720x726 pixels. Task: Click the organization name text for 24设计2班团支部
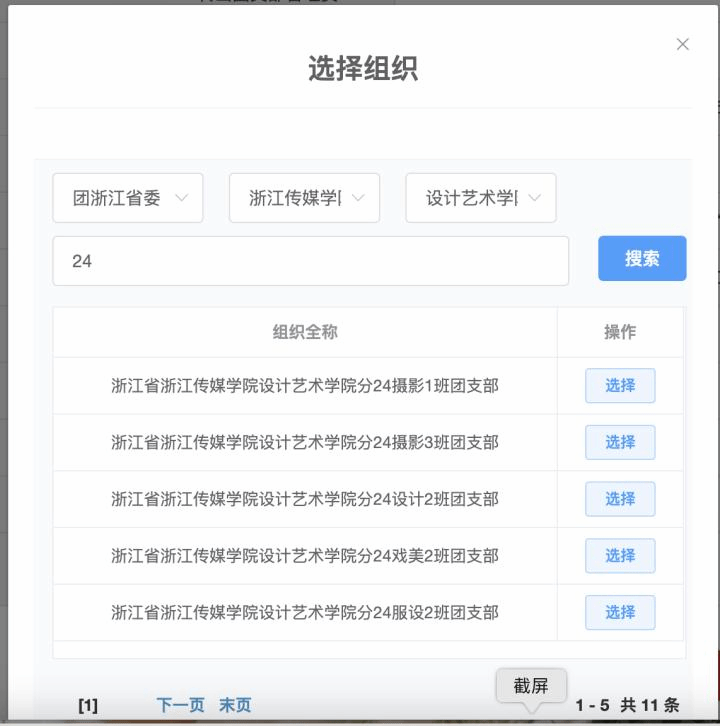[305, 499]
